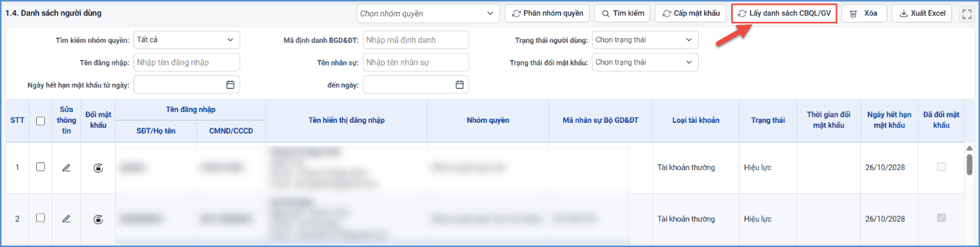Screen dimensions: 980x247
Task: Click the 'Nhóm quyền' column header
Action: (x=488, y=121)
